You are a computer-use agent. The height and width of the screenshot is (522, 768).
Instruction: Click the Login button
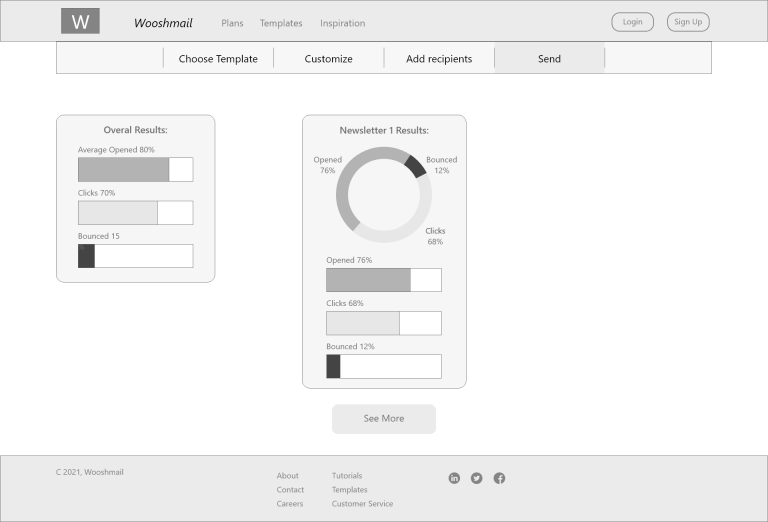coord(632,22)
